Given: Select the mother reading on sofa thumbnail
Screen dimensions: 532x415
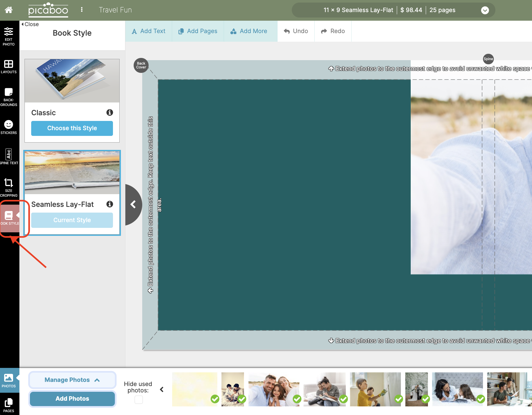Looking at the screenshot, I should [325, 389].
